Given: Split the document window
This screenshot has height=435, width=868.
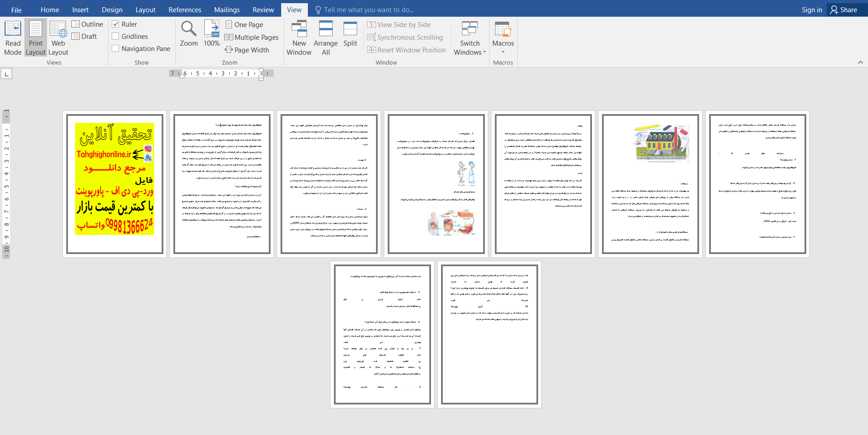Looking at the screenshot, I should tap(350, 34).
